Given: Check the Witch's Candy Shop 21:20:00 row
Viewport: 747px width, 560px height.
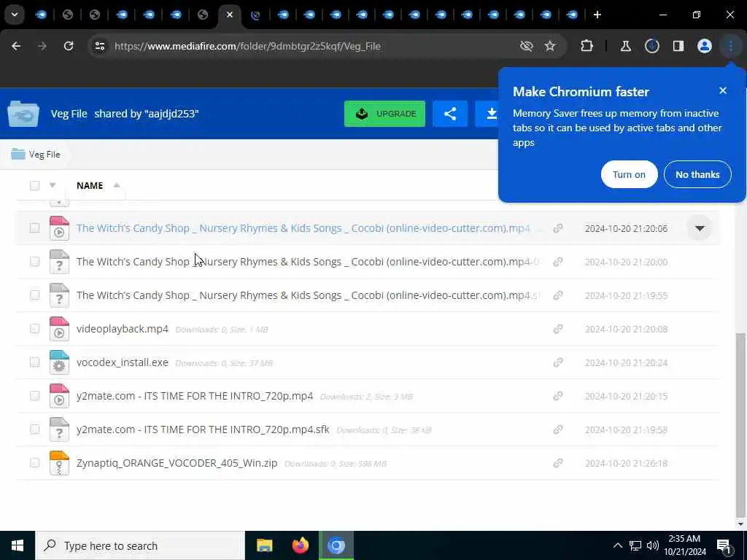Looking at the screenshot, I should click(35, 262).
